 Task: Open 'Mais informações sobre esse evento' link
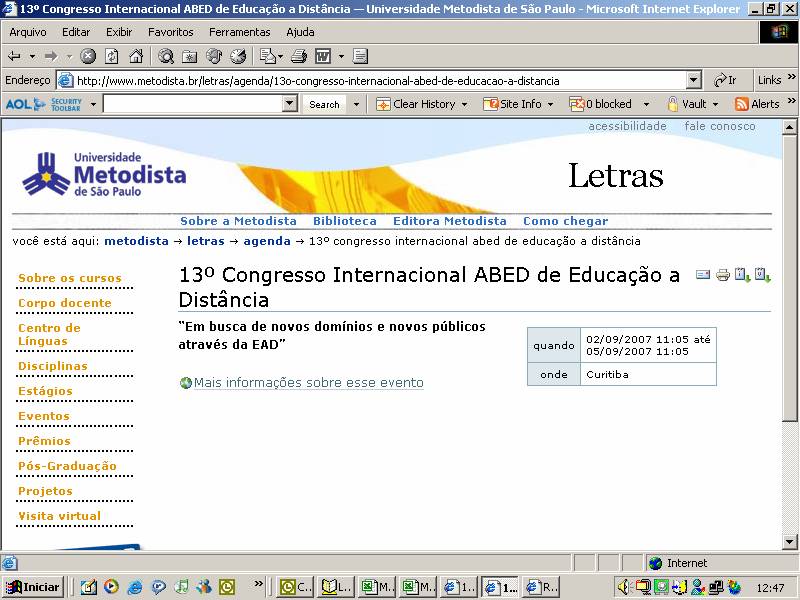308,383
